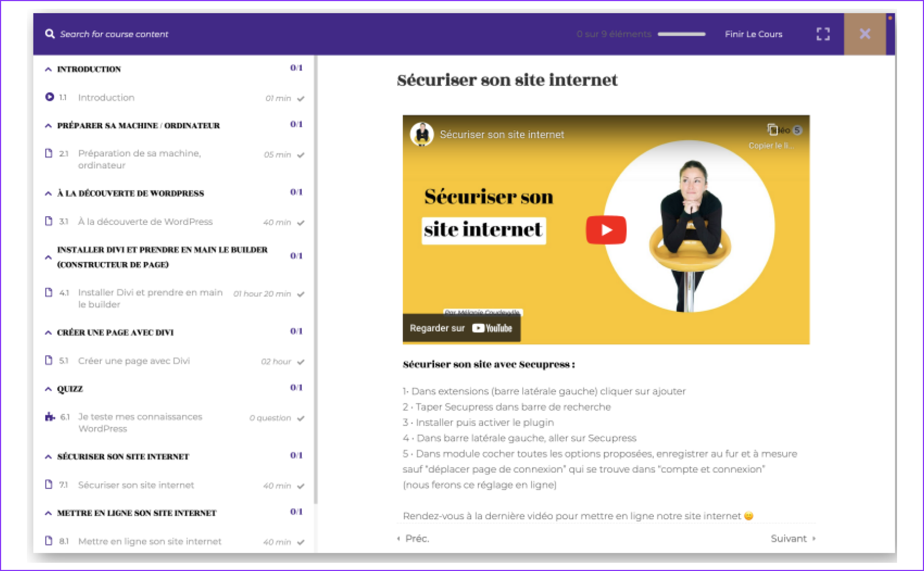This screenshot has width=924, height=571.
Task: Click the channel avatar in video header
Action: (422, 134)
